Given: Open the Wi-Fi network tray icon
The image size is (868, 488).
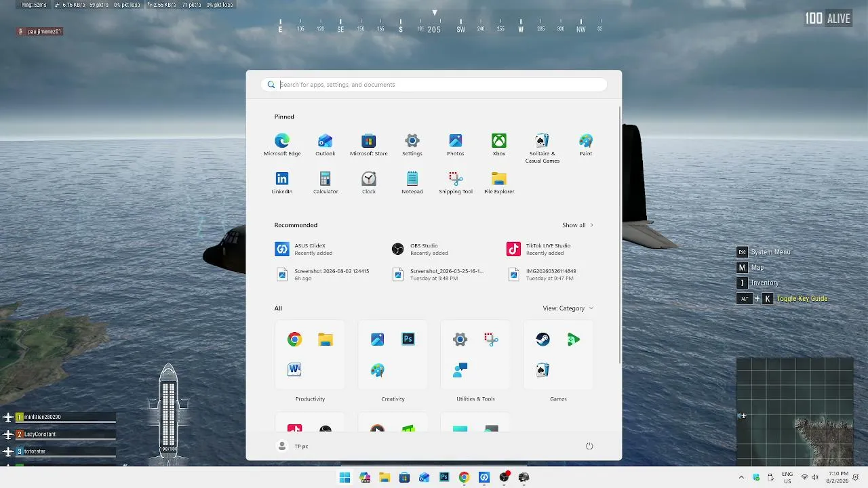Looking at the screenshot, I should coord(805,477).
